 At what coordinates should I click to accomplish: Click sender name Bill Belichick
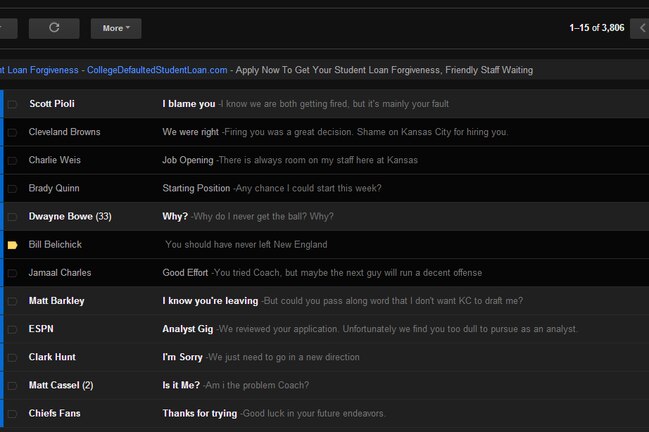(x=55, y=245)
